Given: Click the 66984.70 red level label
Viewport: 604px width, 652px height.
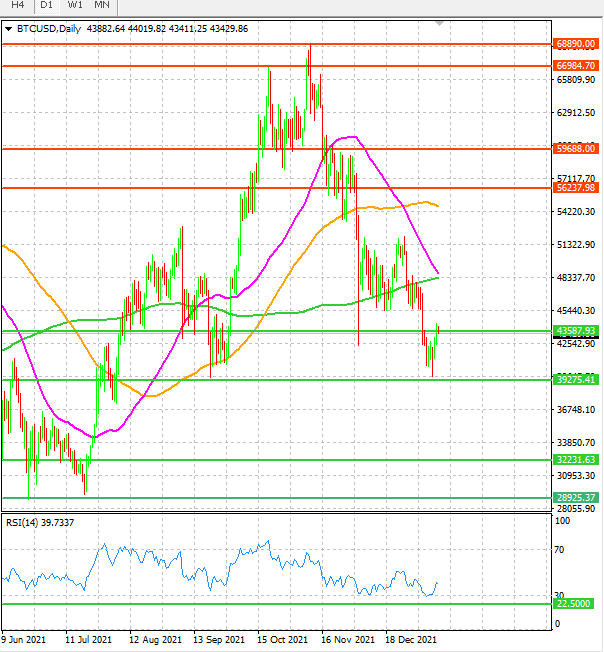Looking at the screenshot, I should (x=576, y=65).
